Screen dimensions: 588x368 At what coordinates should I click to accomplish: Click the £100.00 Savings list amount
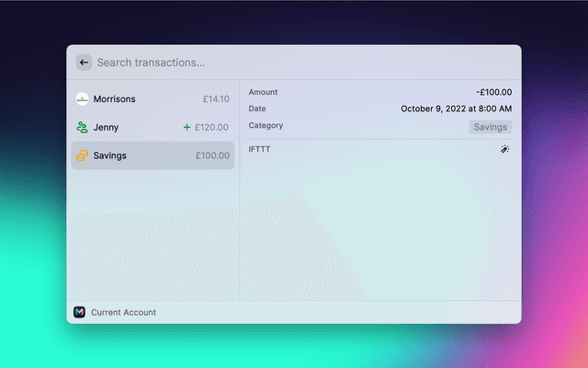pos(212,155)
